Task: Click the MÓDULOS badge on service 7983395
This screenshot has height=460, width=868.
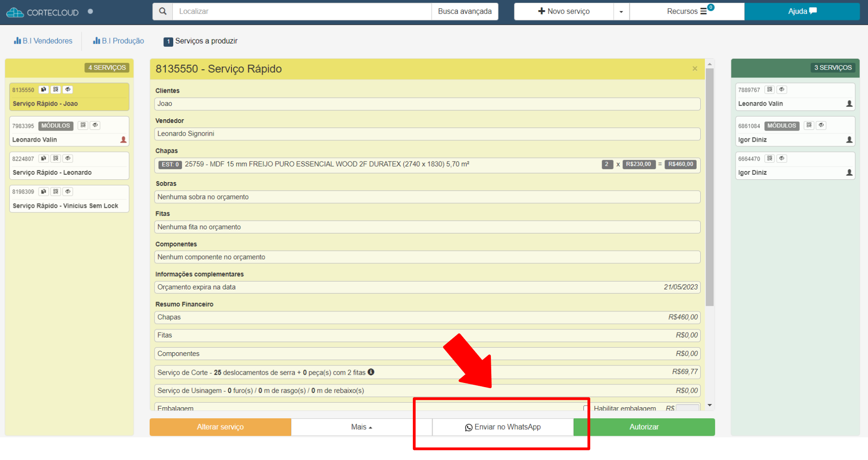Action: tap(56, 126)
